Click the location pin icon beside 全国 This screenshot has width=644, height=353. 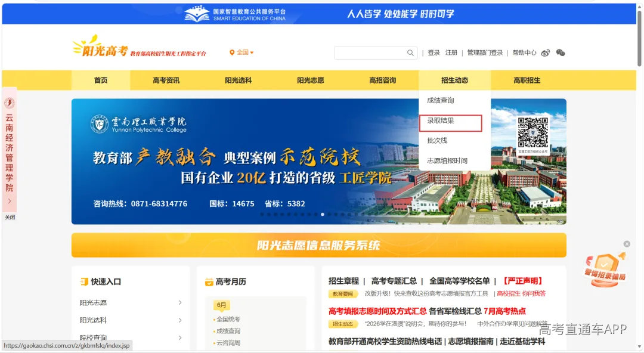[x=232, y=52]
